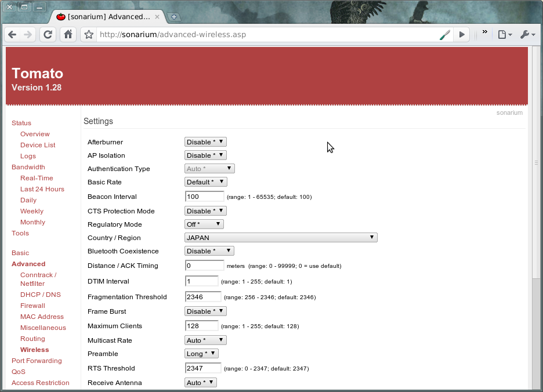
Task: Go back with the browser back arrow
Action: [x=12, y=35]
